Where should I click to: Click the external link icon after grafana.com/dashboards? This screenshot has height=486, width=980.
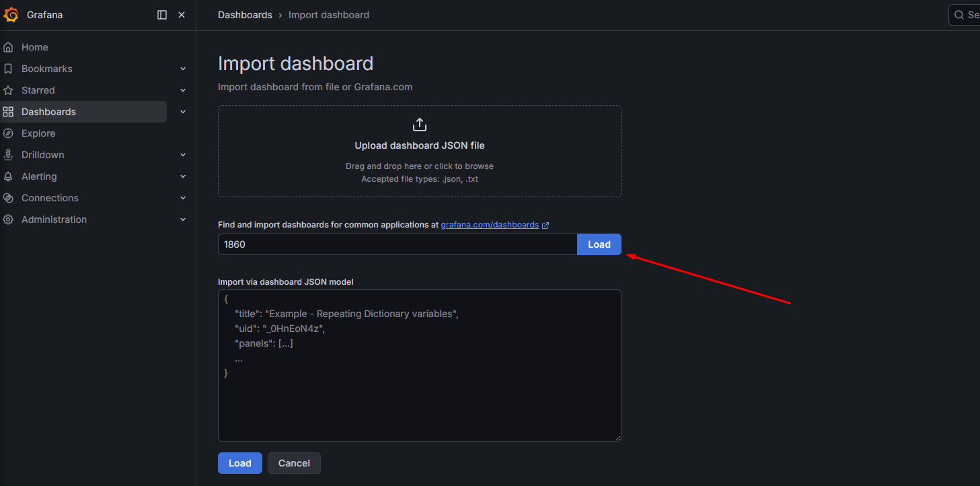[545, 225]
